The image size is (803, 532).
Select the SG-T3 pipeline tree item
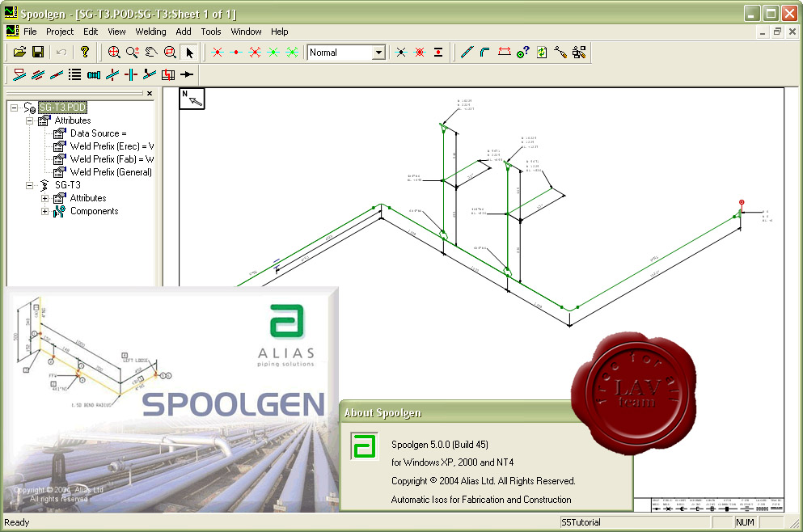point(68,185)
